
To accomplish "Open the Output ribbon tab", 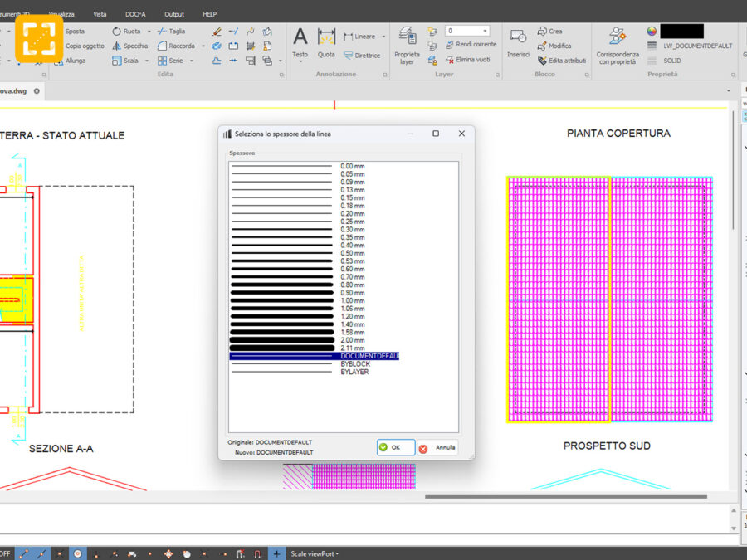I will pos(174,14).
